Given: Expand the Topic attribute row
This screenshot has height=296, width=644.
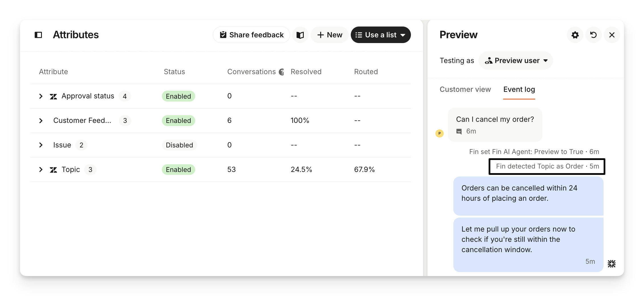Looking at the screenshot, I should tap(41, 170).
